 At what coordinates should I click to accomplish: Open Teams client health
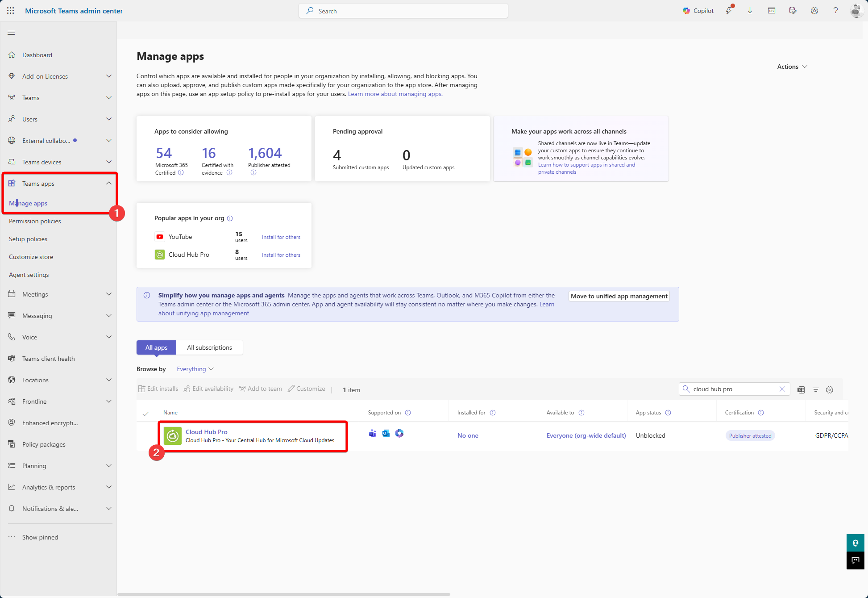(49, 359)
